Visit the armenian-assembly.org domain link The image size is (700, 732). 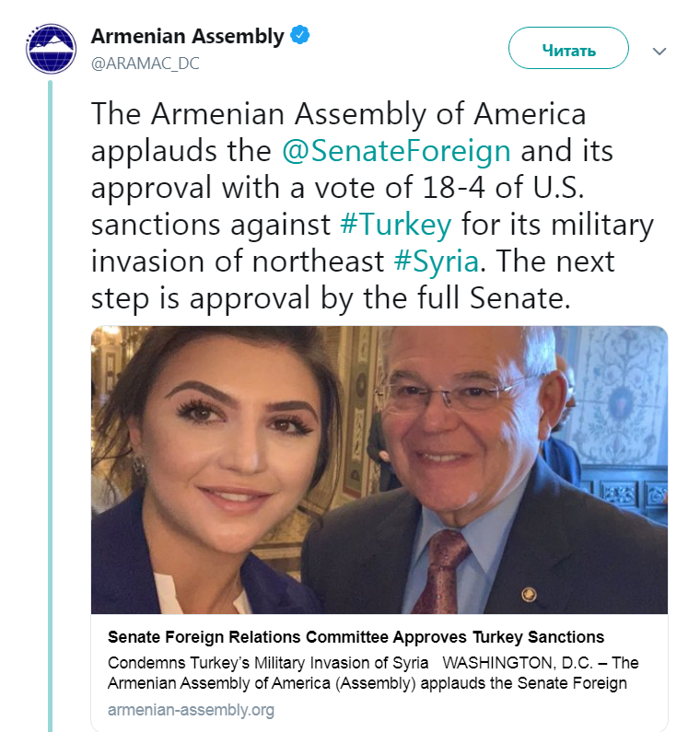pyautogui.click(x=191, y=710)
